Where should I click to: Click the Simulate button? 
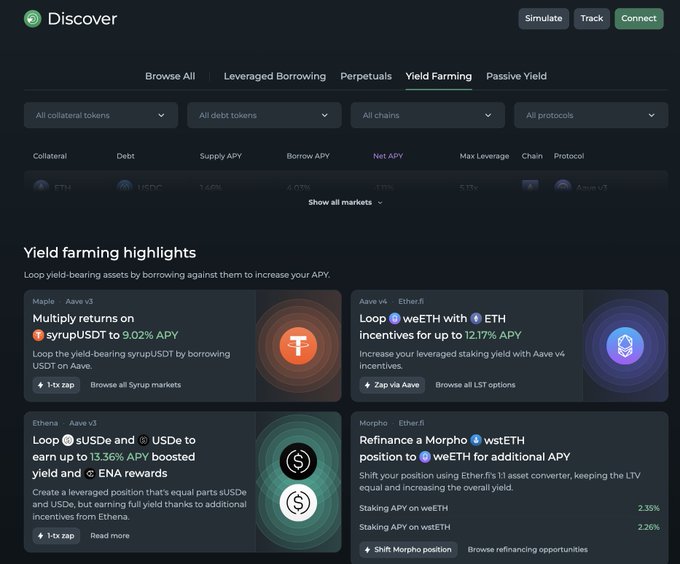543,19
